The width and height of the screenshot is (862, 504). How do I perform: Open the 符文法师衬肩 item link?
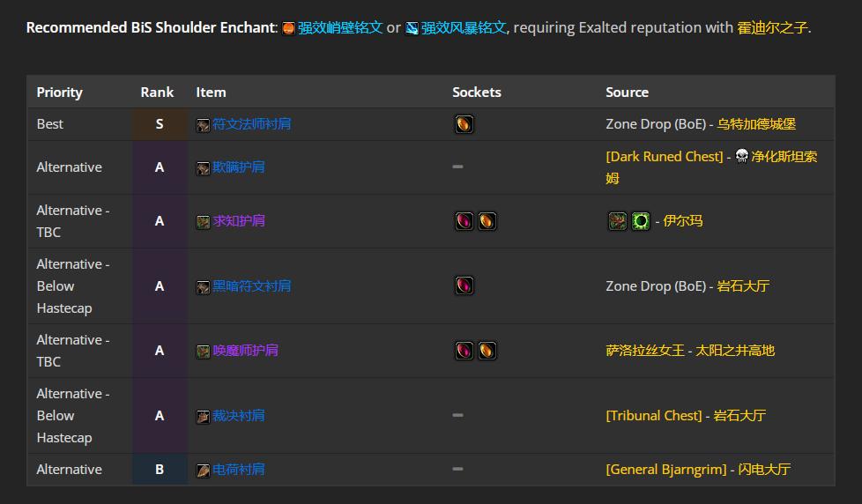[x=251, y=124]
